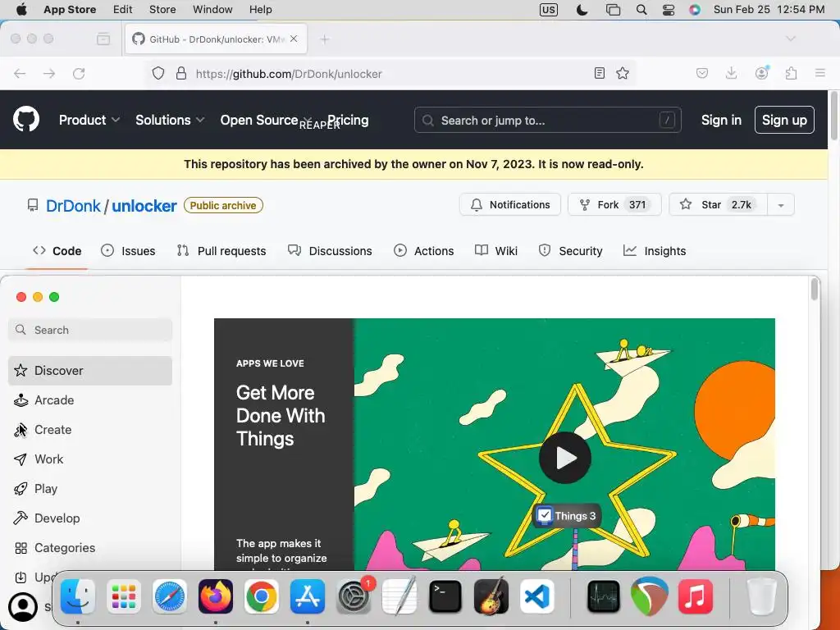Star the unlocker repository
The height and width of the screenshot is (630, 840).
point(718,204)
